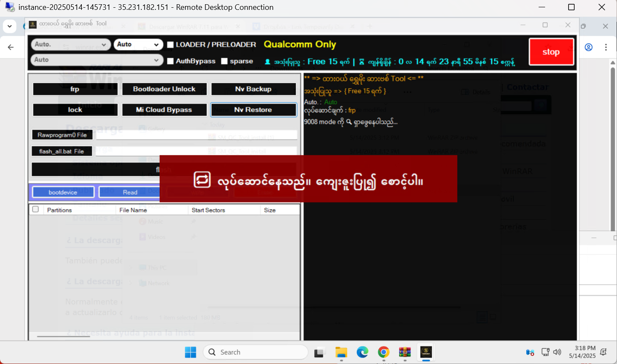Click the volume tray icon
The image size is (617, 364).
tap(557, 352)
